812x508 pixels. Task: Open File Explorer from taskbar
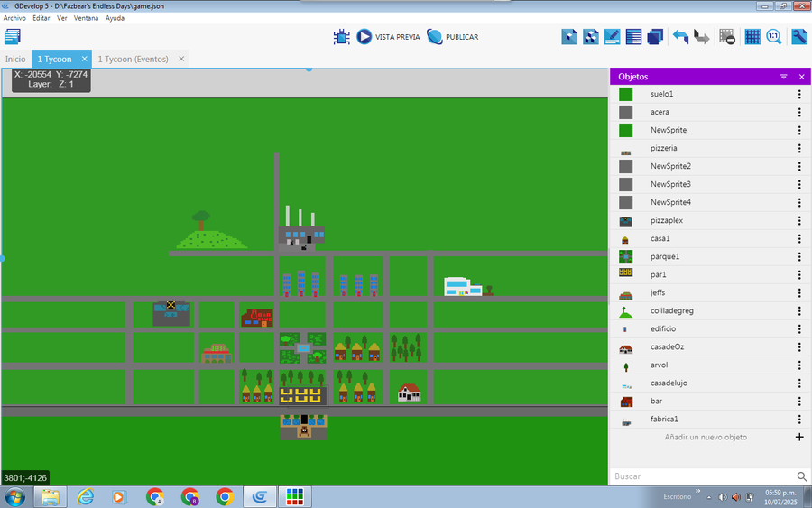pos(51,497)
